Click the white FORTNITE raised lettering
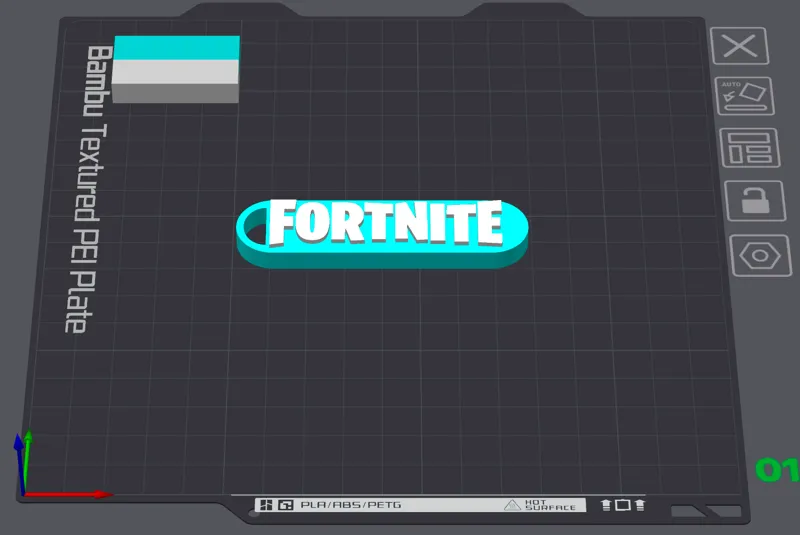The width and height of the screenshot is (800, 535). [386, 222]
